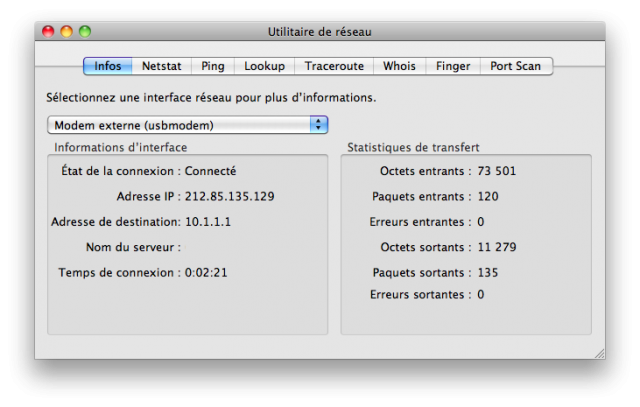The height and width of the screenshot is (407, 640).
Task: Open the Ping tab
Action: [213, 66]
